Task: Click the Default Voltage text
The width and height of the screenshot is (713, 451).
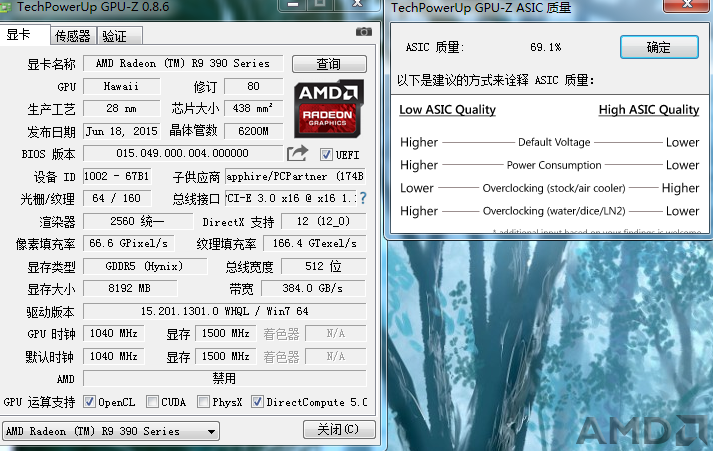Action: pos(554,142)
